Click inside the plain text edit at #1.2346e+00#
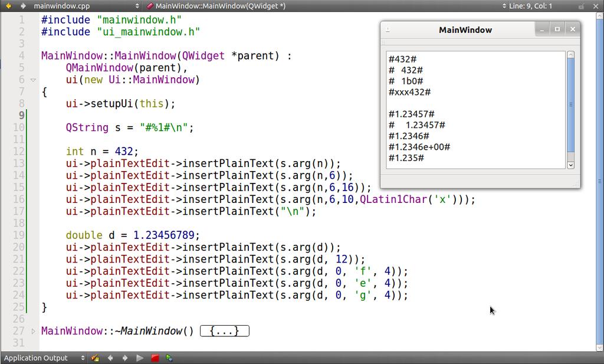Screen dimensions: 604x364 tap(419, 147)
